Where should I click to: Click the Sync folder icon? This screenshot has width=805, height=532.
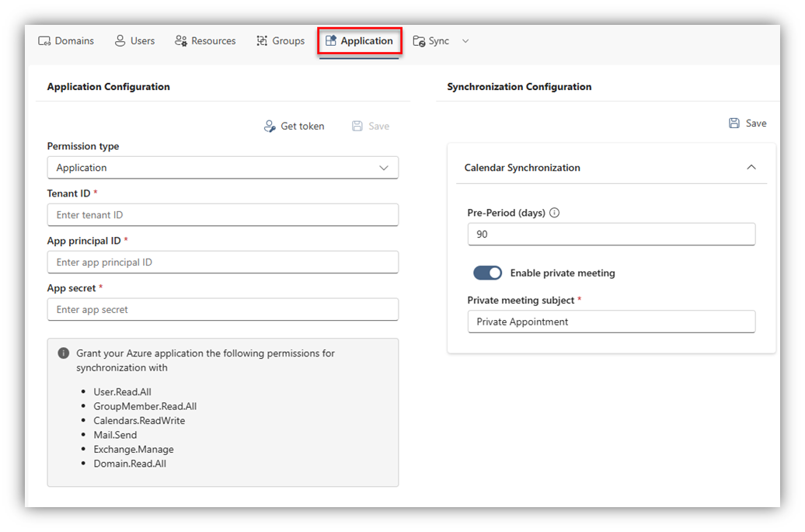(x=419, y=41)
